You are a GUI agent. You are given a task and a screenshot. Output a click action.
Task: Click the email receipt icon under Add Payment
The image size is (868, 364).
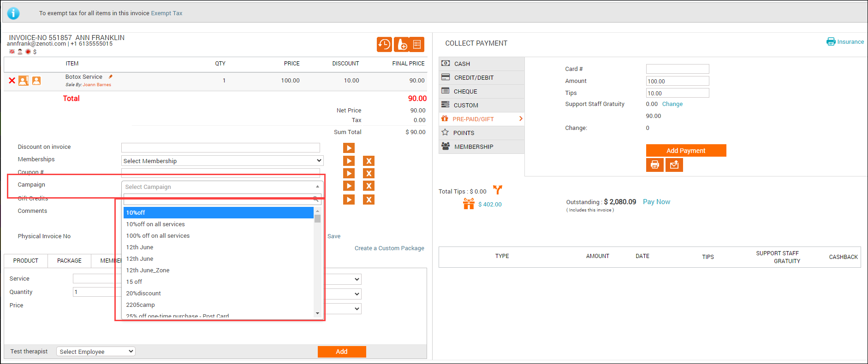tap(674, 164)
